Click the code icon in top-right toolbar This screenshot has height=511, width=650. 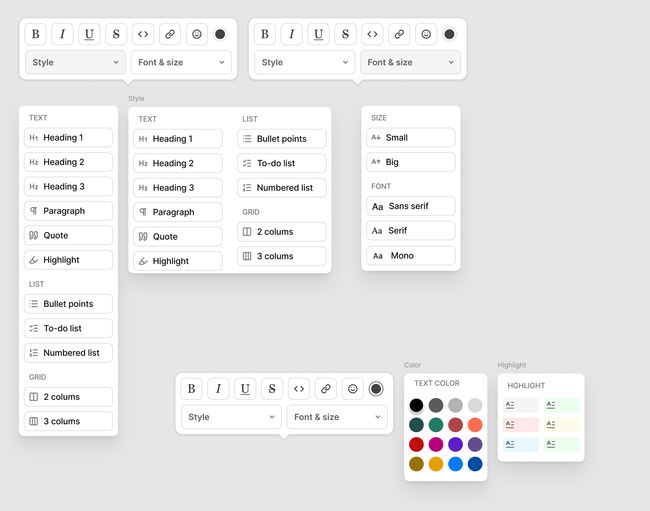point(372,34)
